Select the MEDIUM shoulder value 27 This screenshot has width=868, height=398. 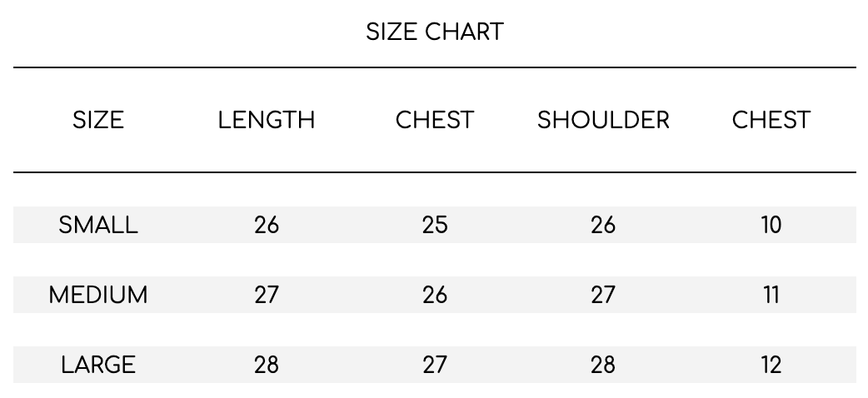[603, 295]
